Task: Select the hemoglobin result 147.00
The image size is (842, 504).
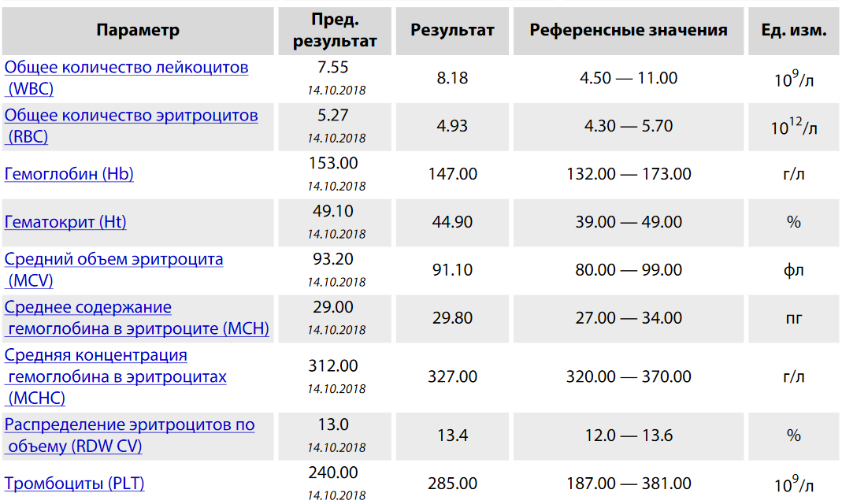Action: (452, 174)
